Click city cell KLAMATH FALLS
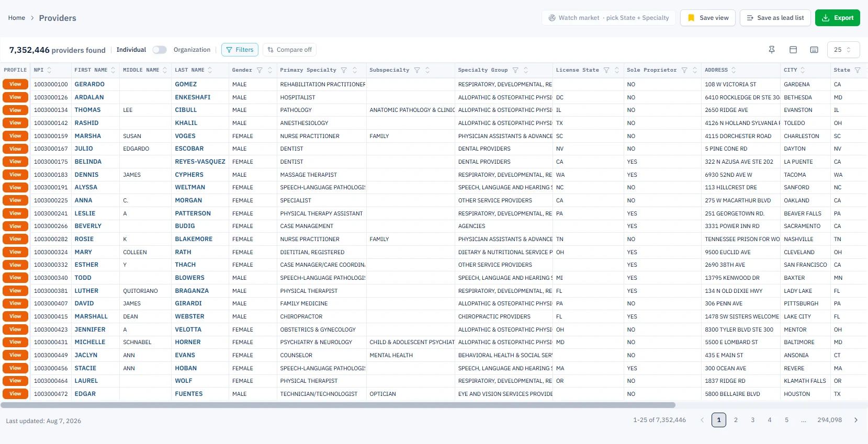This screenshot has height=444, width=868. pos(805,381)
